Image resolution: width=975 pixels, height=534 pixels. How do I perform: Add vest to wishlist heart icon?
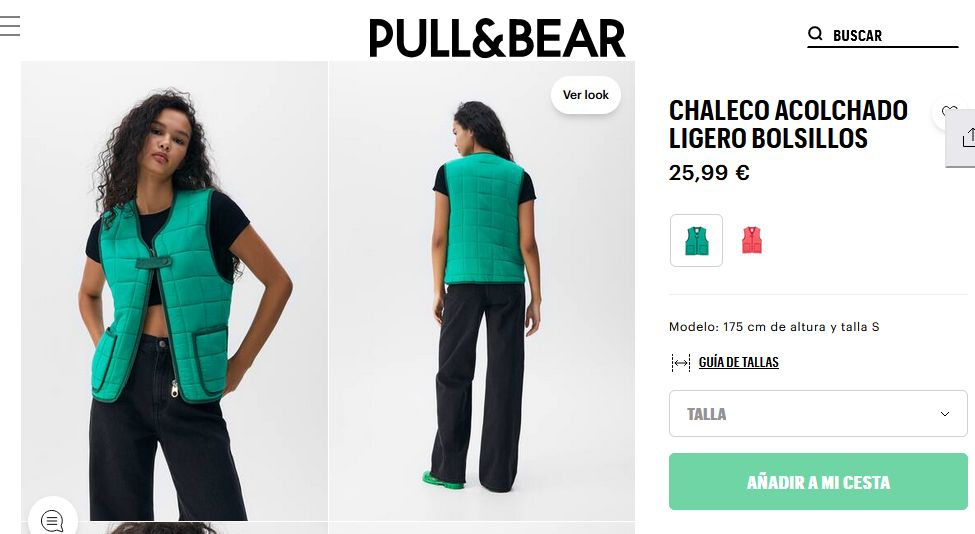pos(950,113)
